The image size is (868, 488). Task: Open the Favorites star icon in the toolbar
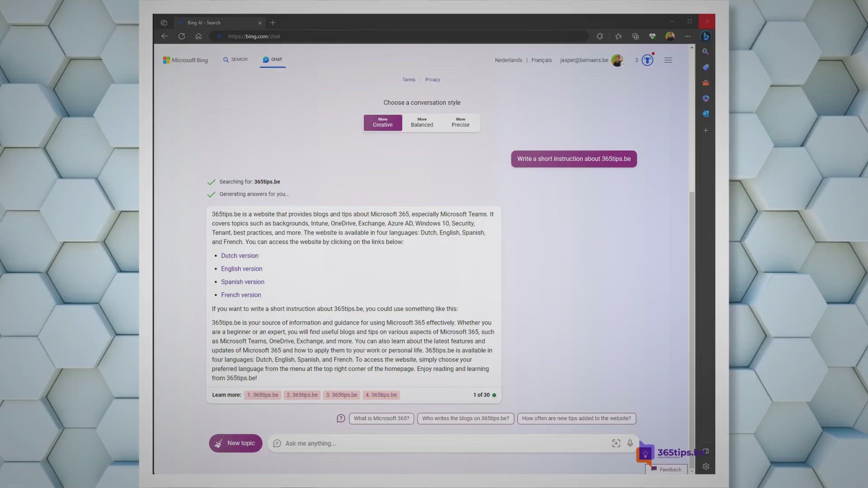(618, 36)
